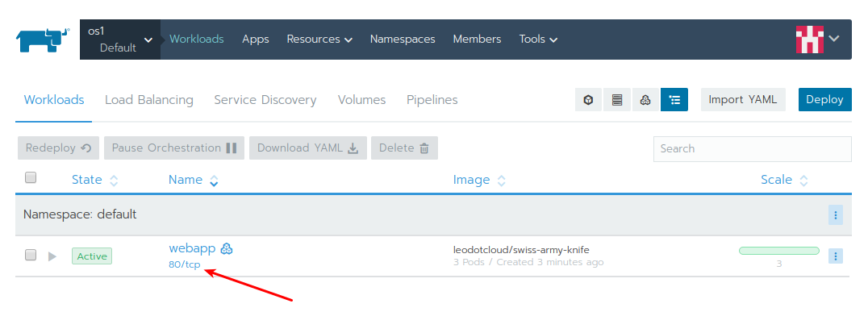Screen dimensions: 868x312
Task: Expand the Tools menu
Action: click(538, 40)
